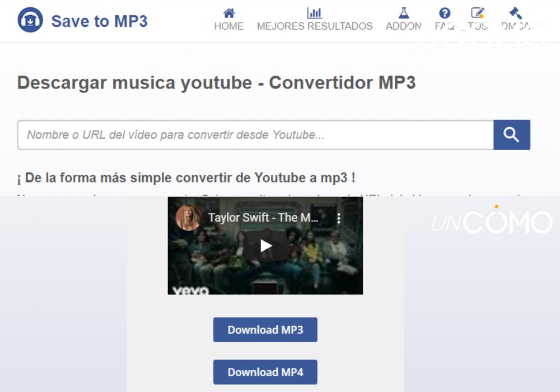Open the HOME menu label
This screenshot has height=392, width=560.
(x=228, y=26)
